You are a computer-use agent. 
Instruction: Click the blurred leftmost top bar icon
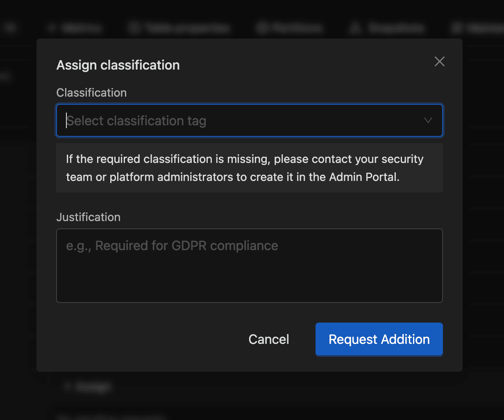pos(10,28)
